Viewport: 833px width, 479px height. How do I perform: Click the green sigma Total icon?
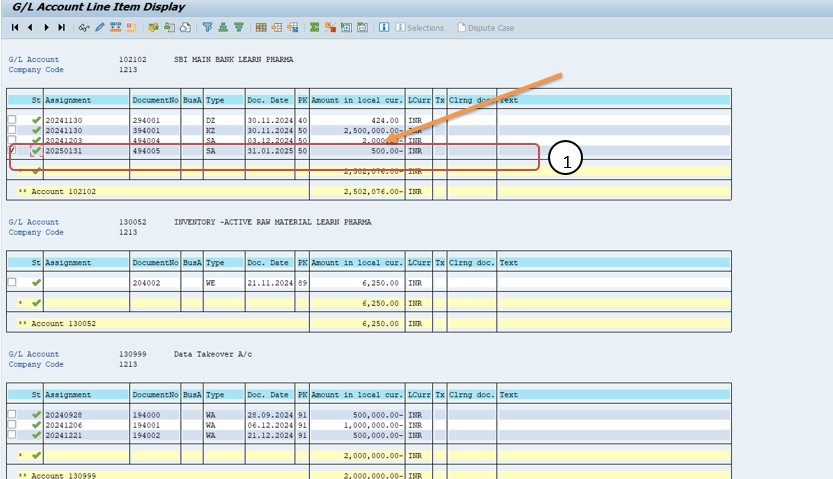[314, 28]
